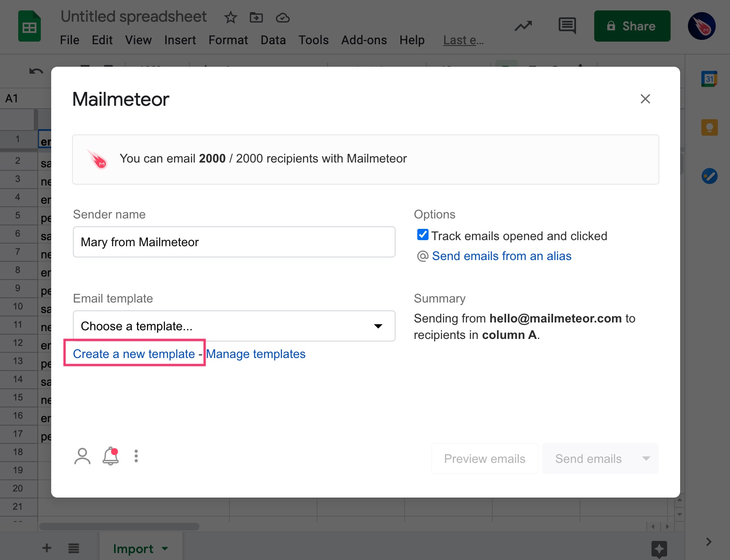This screenshot has height=560, width=730.
Task: Click the Preview emails button
Action: point(484,459)
